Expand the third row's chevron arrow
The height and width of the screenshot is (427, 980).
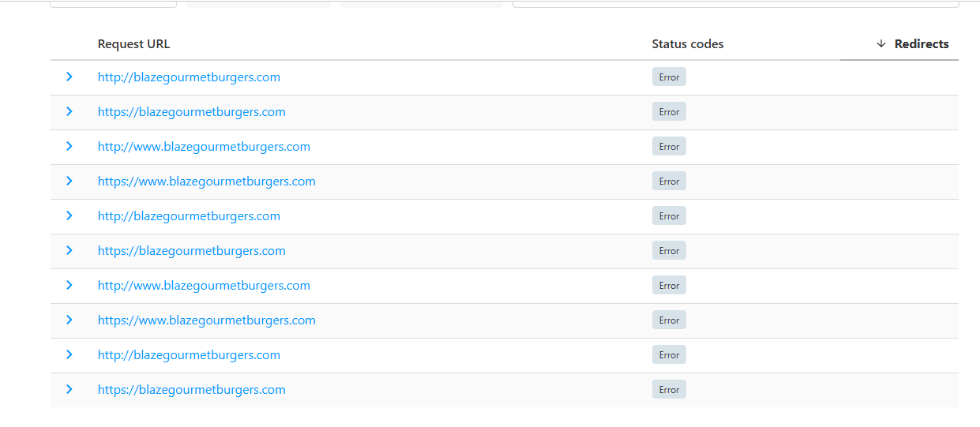[x=69, y=147]
